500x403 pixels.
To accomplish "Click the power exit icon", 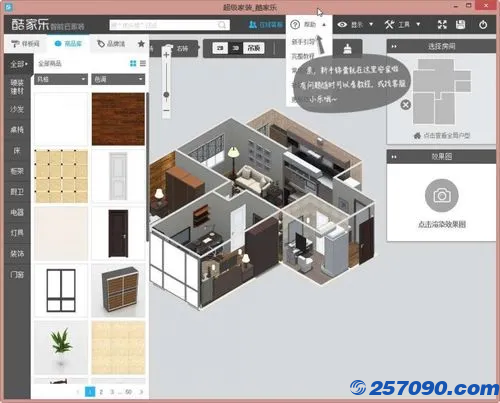I will click(483, 25).
